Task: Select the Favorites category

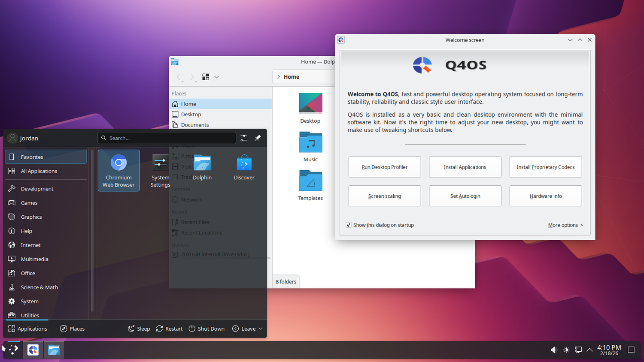Action: tap(46, 157)
